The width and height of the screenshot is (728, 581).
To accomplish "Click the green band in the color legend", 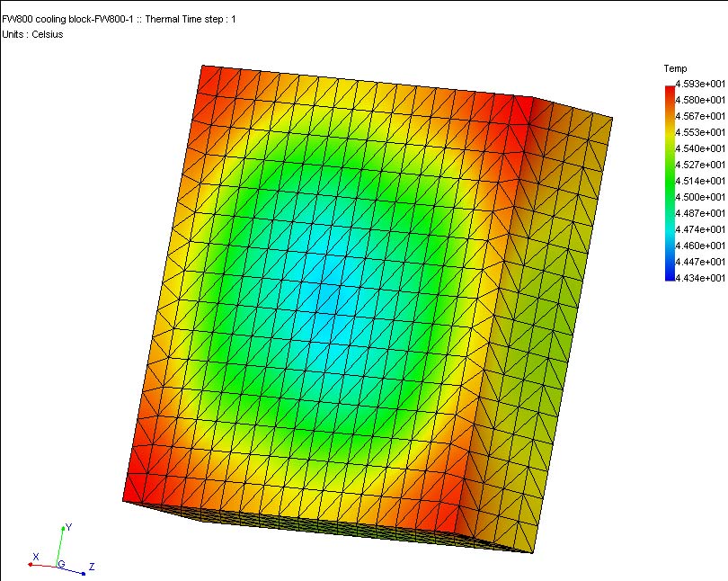I will [x=670, y=184].
